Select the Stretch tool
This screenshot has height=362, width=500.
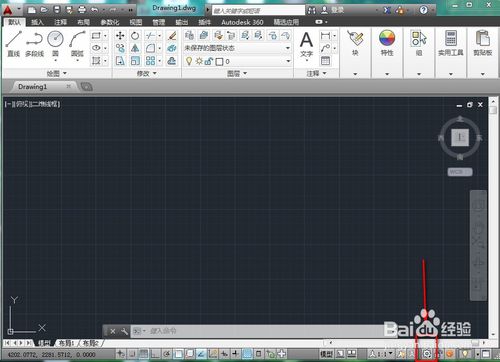pos(120,61)
